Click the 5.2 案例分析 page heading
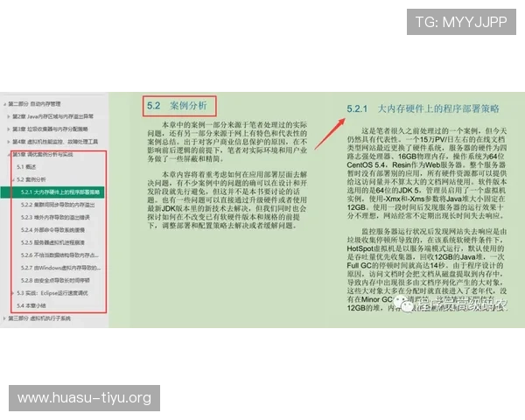The image size is (525, 420). point(177,106)
